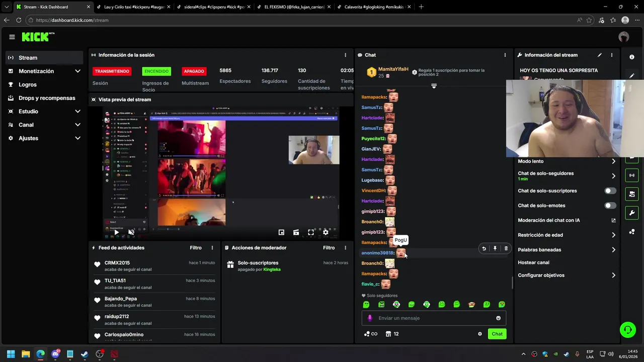644x362 pixels.
Task: Click the chat panel scrollbar
Action: (512, 283)
